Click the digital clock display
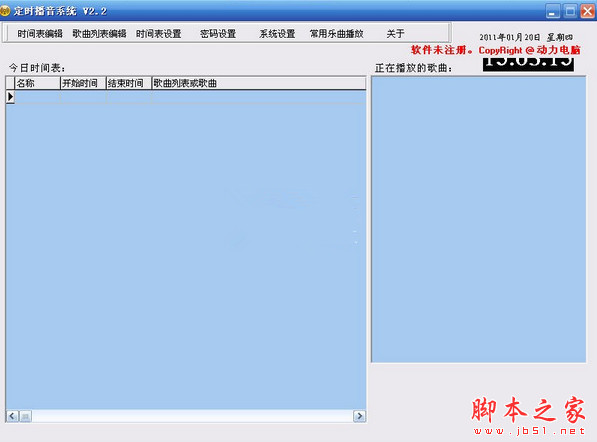 click(x=528, y=64)
